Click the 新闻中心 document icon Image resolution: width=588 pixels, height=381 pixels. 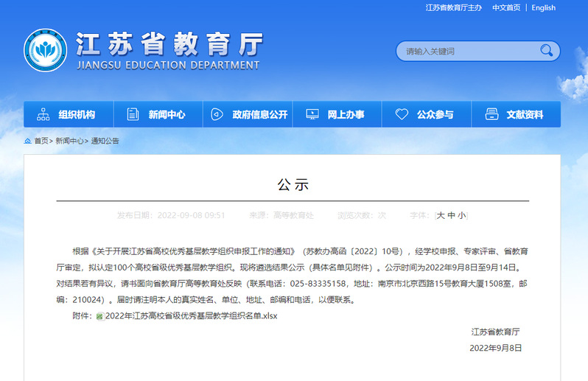click(133, 114)
